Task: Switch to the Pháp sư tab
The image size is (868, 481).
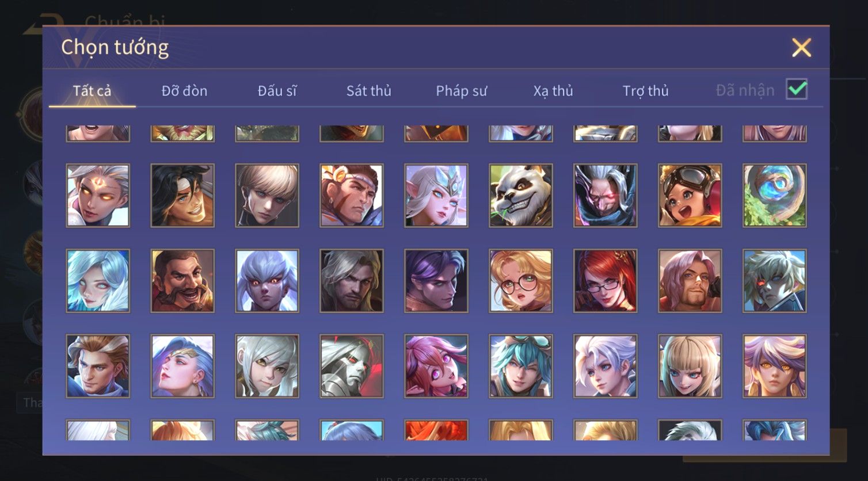Action: click(462, 91)
